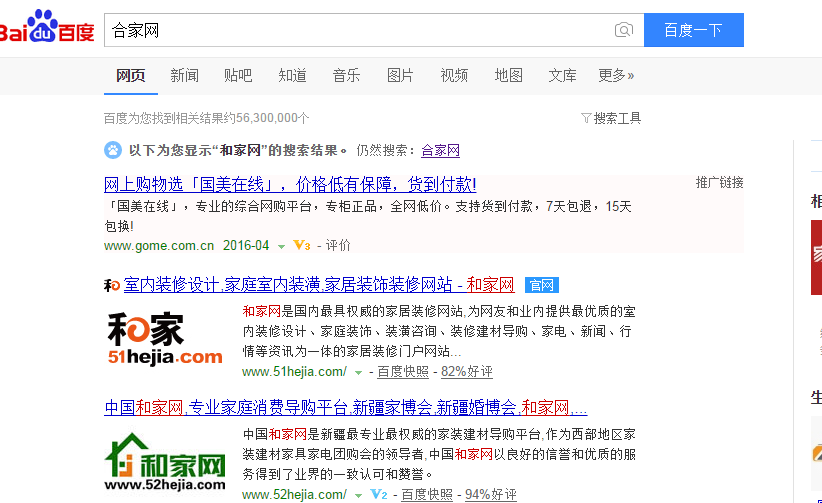Open the 51hejia.com logo thumbnail

(x=165, y=338)
